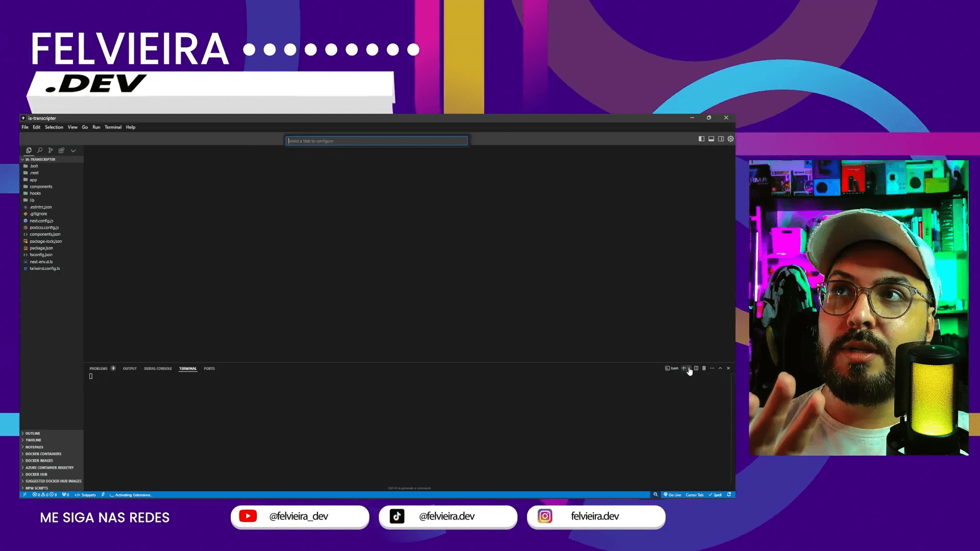This screenshot has height=551, width=980.
Task: Open the File menu
Action: click(25, 128)
